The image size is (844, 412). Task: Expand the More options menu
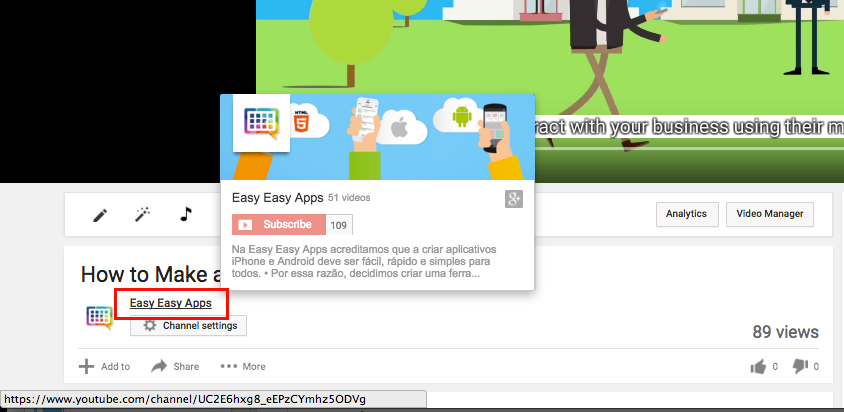coord(243,366)
